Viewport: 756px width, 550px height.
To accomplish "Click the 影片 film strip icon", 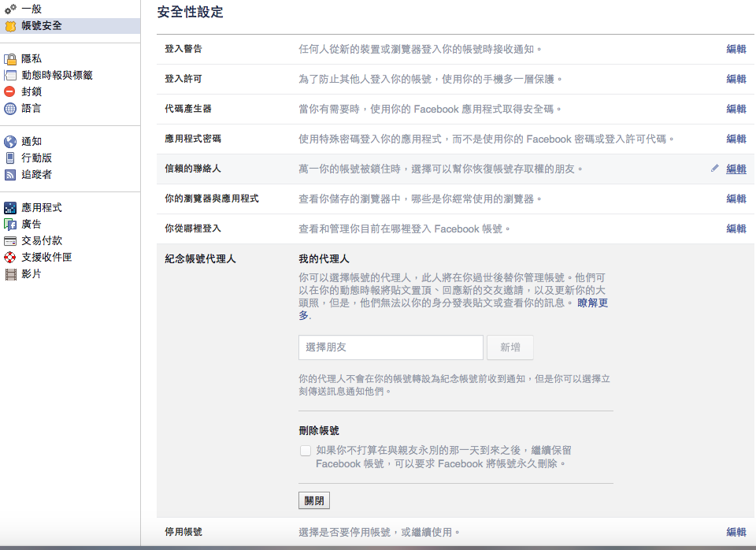I will click(x=10, y=274).
